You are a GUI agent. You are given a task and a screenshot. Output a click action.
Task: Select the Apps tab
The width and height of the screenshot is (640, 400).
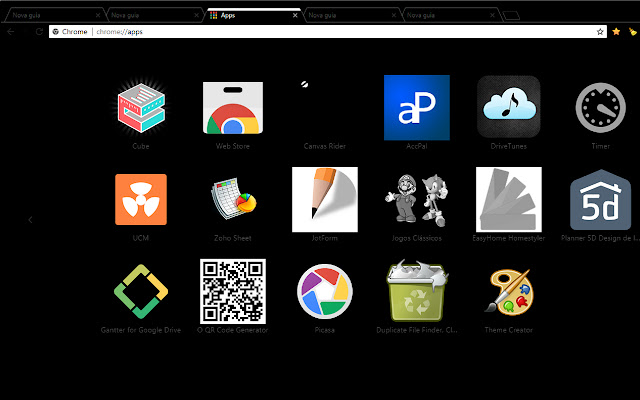coord(253,15)
